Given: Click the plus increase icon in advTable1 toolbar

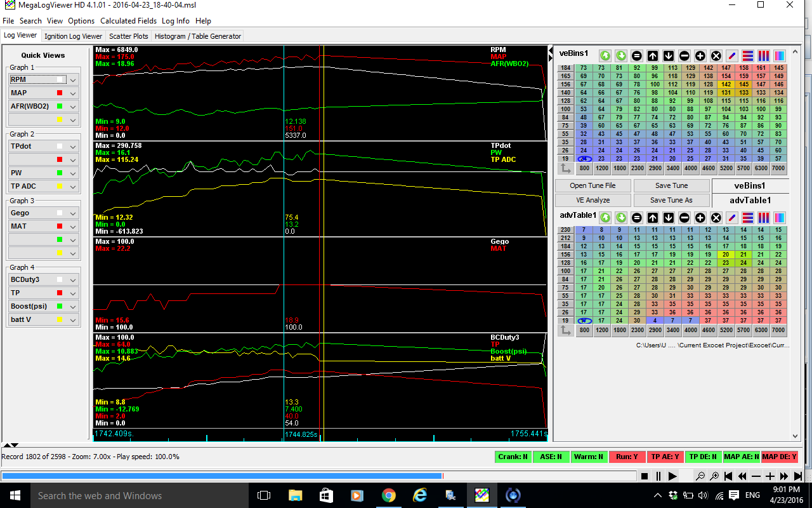Looking at the screenshot, I should pos(700,218).
